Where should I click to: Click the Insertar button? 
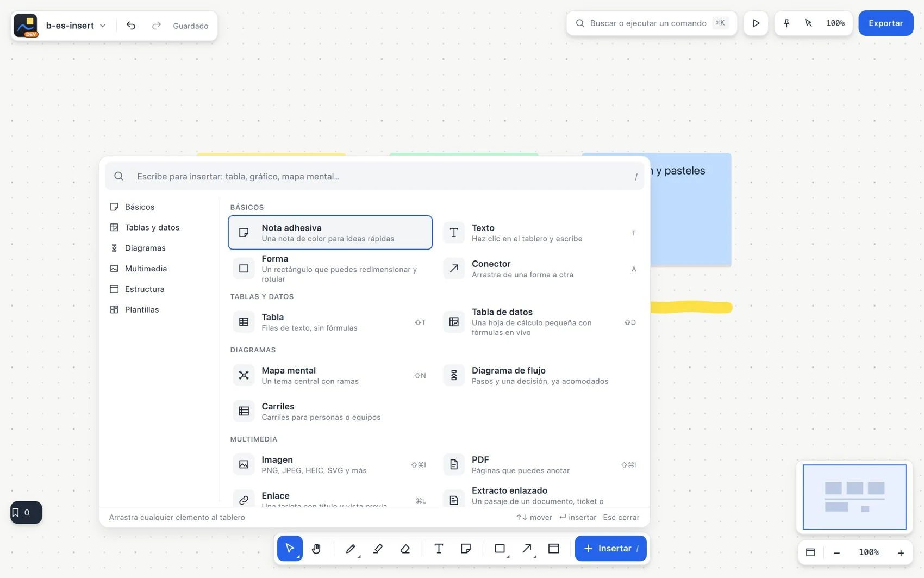tap(610, 549)
